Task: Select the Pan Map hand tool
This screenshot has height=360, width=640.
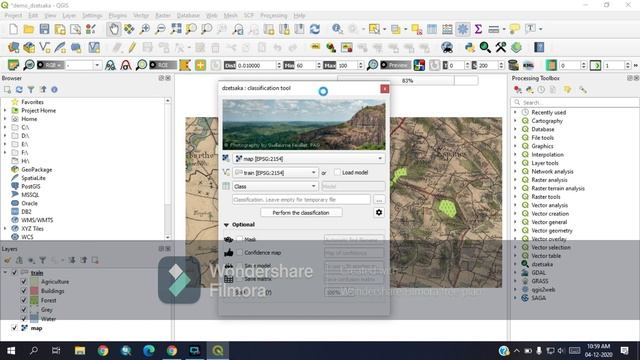Action: (x=114, y=29)
